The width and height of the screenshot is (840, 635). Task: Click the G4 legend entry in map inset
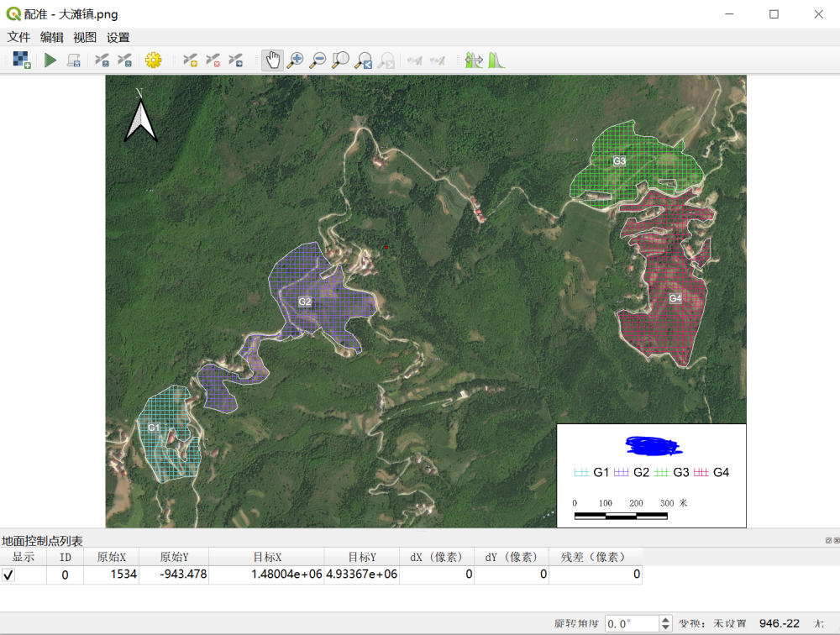click(x=711, y=472)
